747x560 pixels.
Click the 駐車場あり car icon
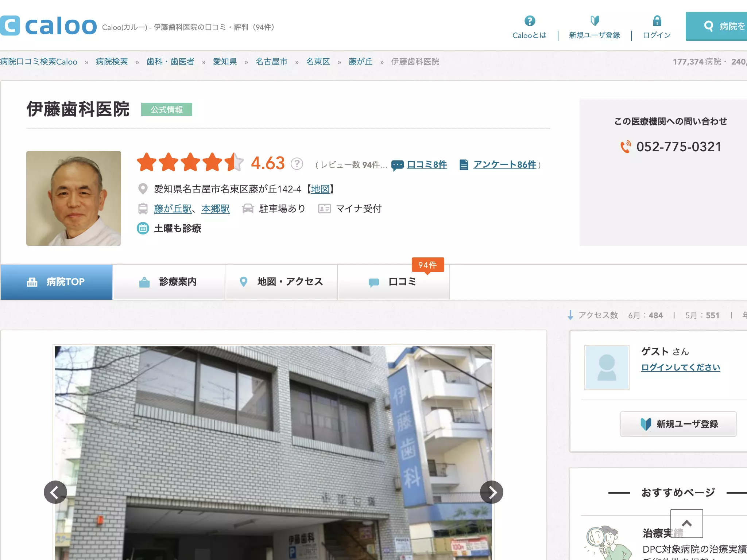coord(248,209)
